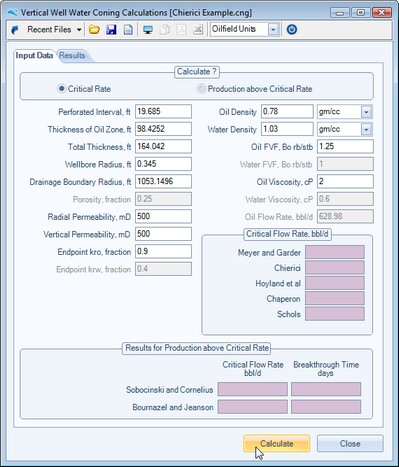Click the new document icon in the toolbar

click(128, 30)
